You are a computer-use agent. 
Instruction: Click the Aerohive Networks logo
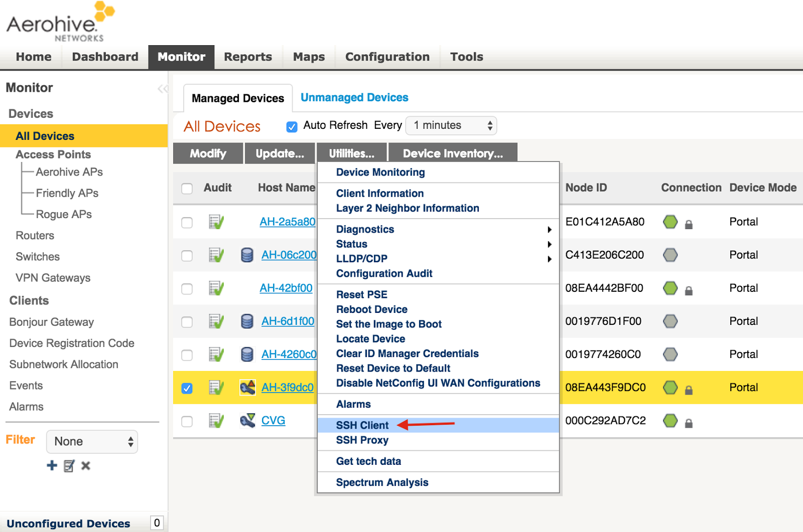(x=61, y=22)
